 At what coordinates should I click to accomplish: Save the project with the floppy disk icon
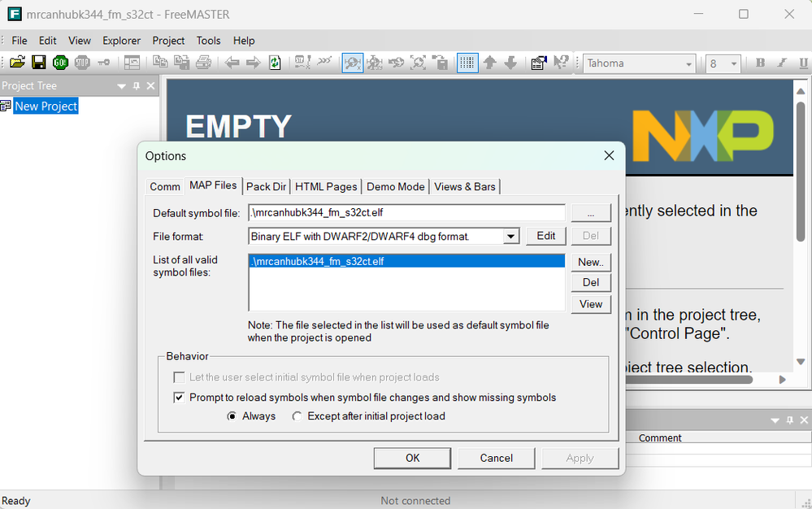click(39, 63)
